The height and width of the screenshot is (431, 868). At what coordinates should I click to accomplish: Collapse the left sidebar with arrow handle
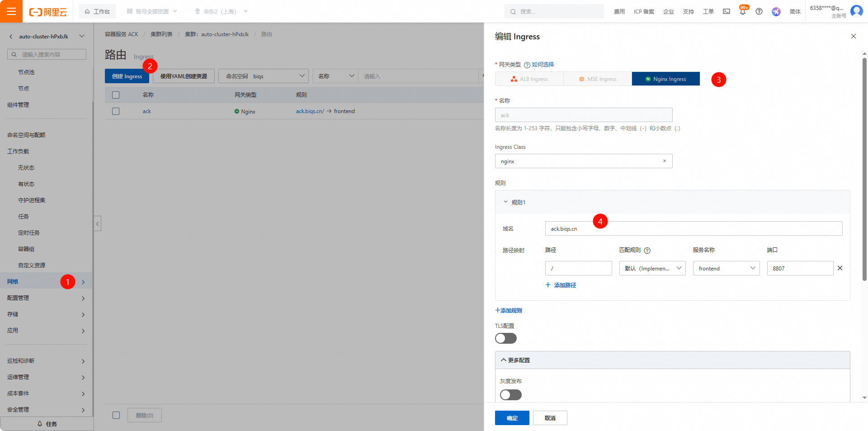click(x=97, y=223)
